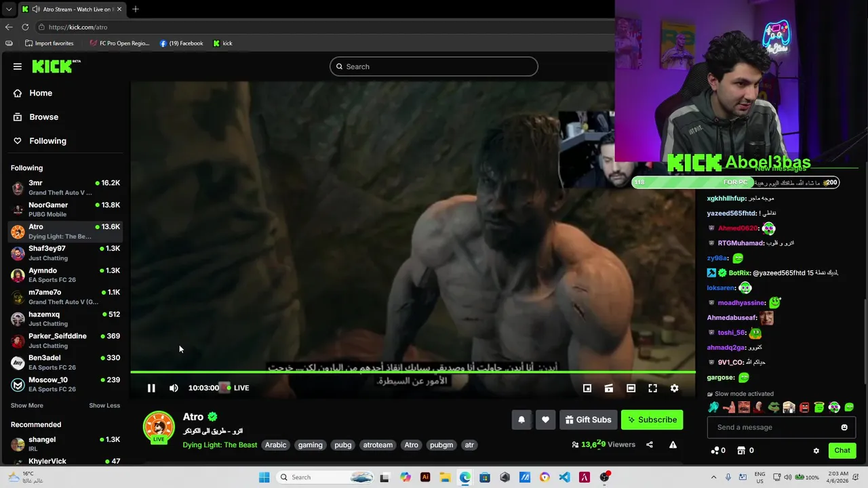
Task: Select the pubgm tag
Action: [441, 445]
